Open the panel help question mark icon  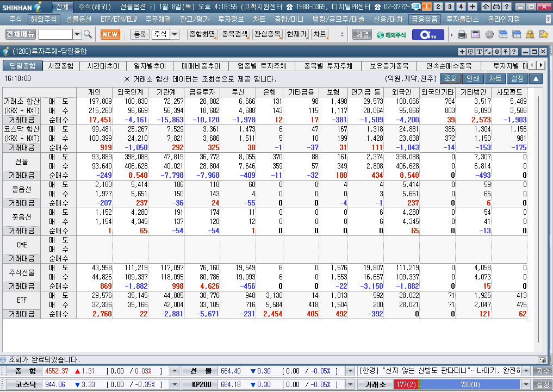pos(514,52)
